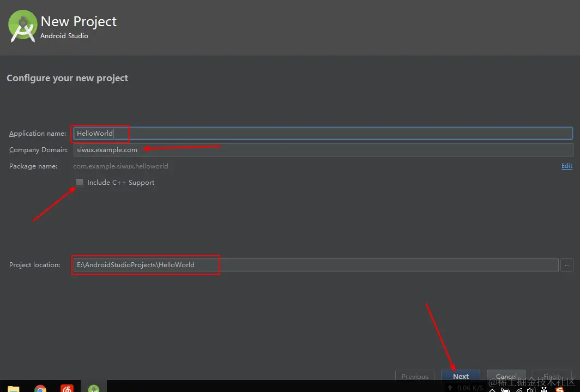Click the Include C++ Support label
This screenshot has width=580, height=392.
(x=120, y=182)
